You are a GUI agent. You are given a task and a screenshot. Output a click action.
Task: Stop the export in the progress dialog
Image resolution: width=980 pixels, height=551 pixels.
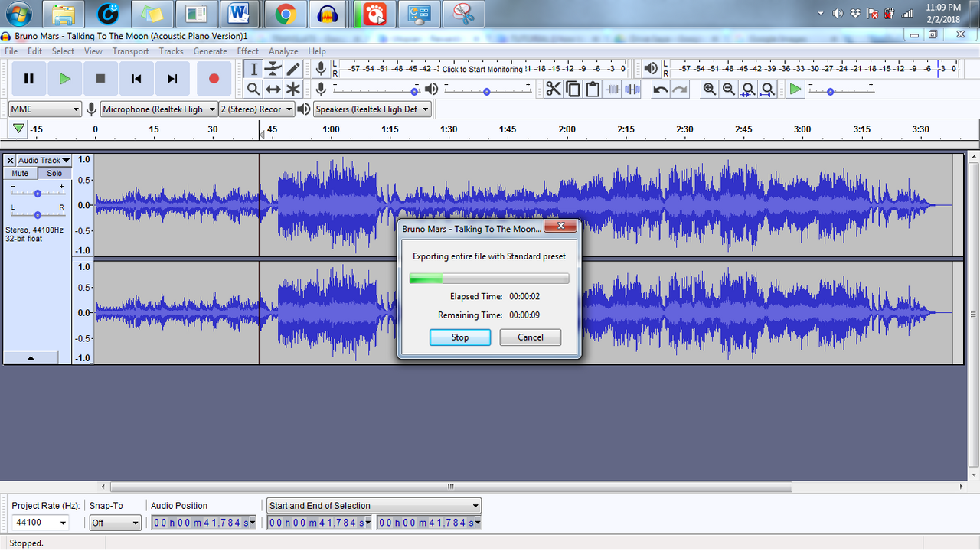460,337
